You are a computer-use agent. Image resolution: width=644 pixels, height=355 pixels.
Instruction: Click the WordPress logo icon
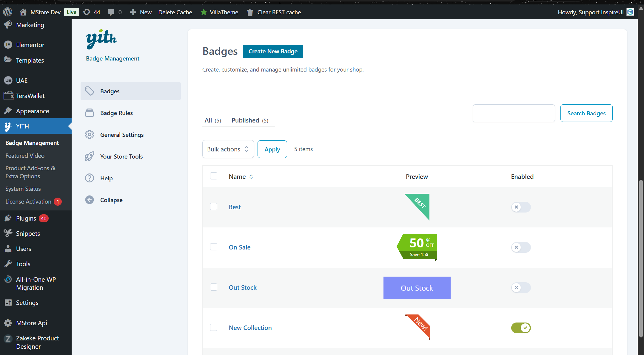pyautogui.click(x=7, y=12)
